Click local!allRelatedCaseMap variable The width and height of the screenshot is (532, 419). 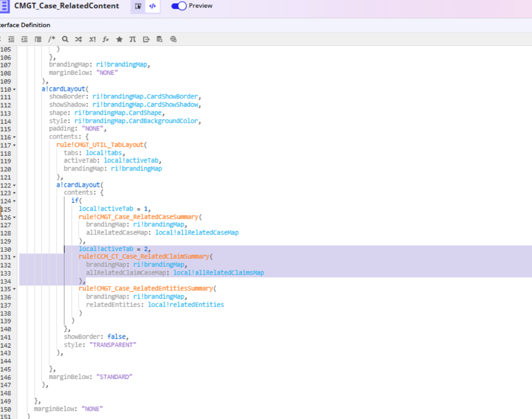point(197,232)
